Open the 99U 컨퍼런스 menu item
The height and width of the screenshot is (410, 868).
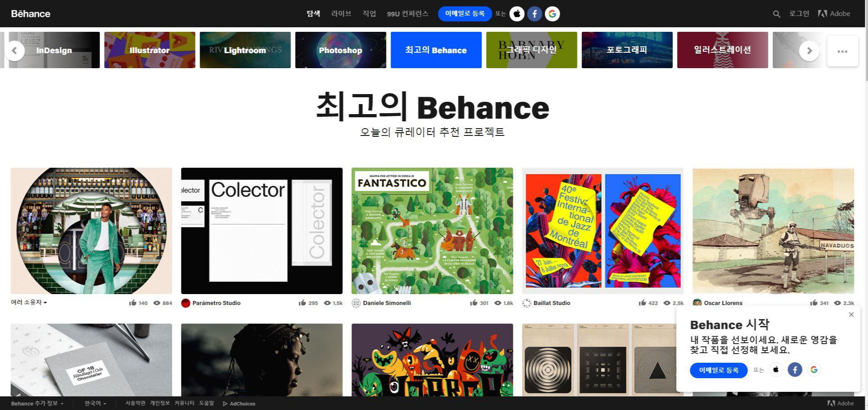(x=407, y=14)
